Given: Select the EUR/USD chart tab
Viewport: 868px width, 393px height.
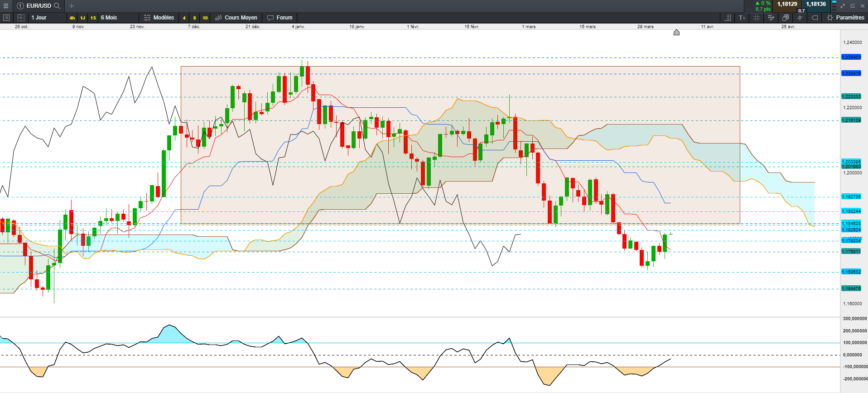Looking at the screenshot, I should (x=39, y=6).
